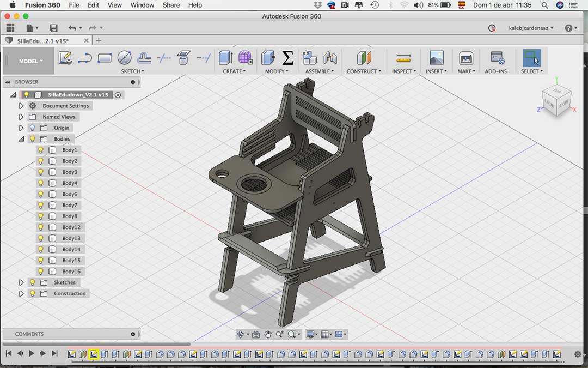Collapse the Bodies folder
This screenshot has width=588, height=368.
(21, 139)
